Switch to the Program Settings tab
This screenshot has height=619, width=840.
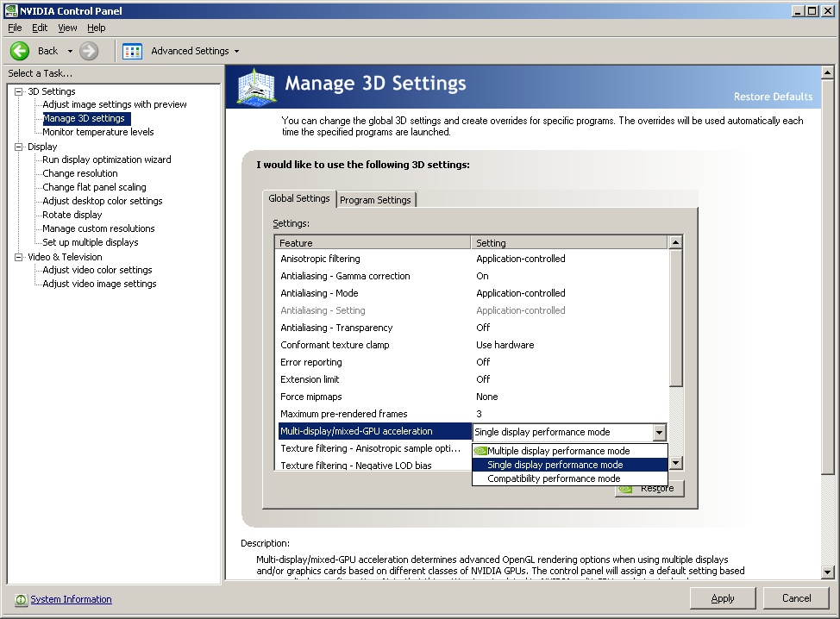pyautogui.click(x=375, y=200)
